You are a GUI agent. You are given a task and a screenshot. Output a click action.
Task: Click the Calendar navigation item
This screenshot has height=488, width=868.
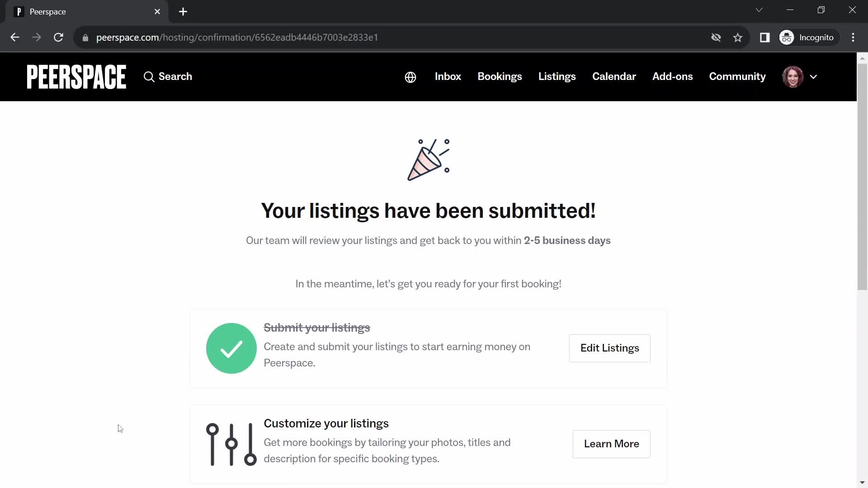pos(614,76)
